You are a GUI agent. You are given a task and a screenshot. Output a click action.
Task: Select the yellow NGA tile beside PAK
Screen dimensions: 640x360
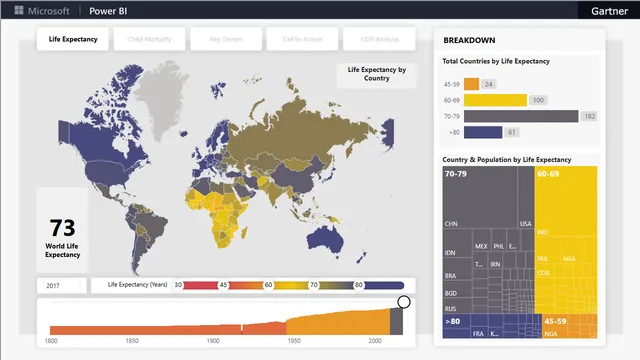point(573,251)
